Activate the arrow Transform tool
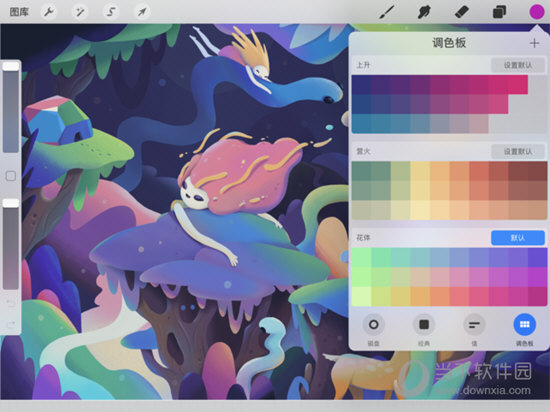Image resolution: width=550 pixels, height=412 pixels. coord(142,12)
